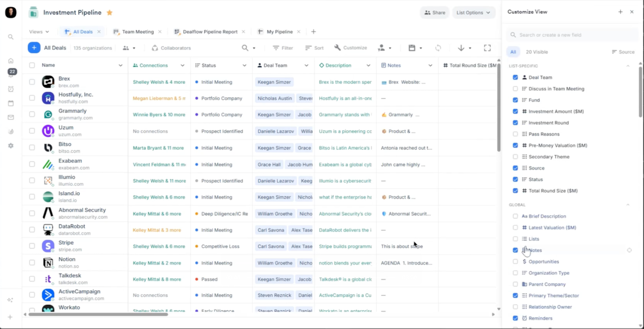Select the Brex row checkbox
The image size is (644, 329).
tap(32, 82)
